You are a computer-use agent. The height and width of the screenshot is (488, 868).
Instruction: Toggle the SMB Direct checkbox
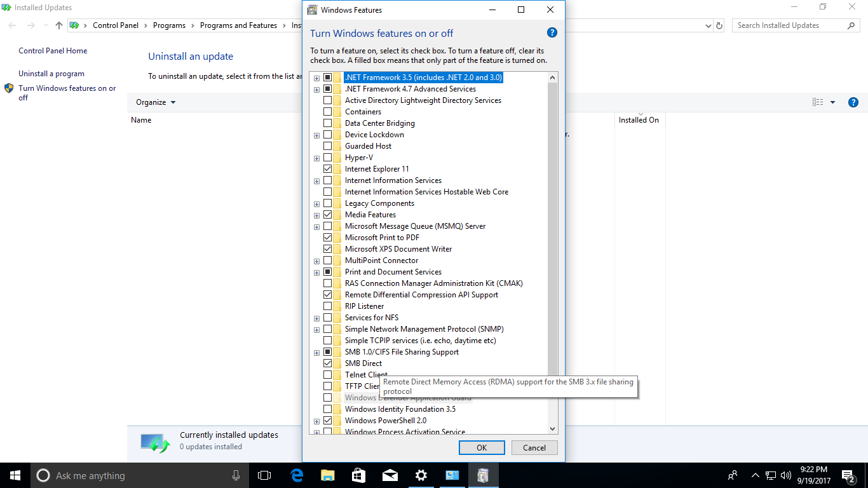327,363
